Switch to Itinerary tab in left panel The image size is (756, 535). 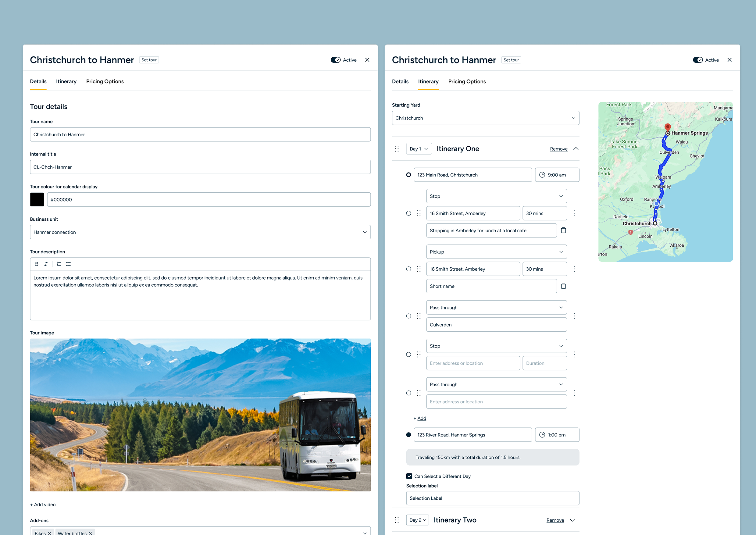[66, 81]
